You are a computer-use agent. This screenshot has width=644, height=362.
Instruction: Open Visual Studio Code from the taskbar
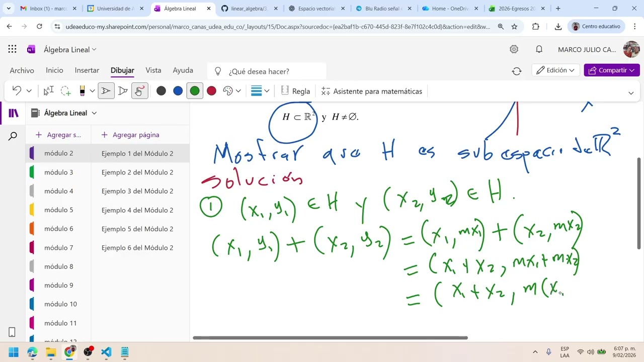[106, 352]
